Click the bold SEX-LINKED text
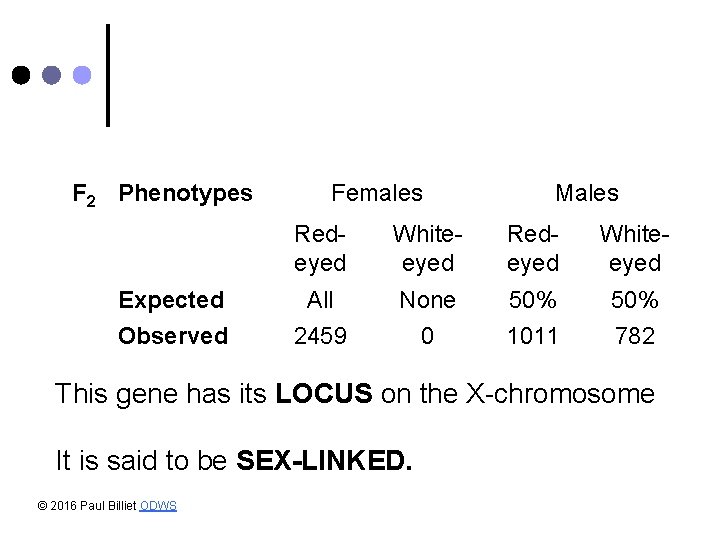This screenshot has height=540, width=720. [324, 461]
